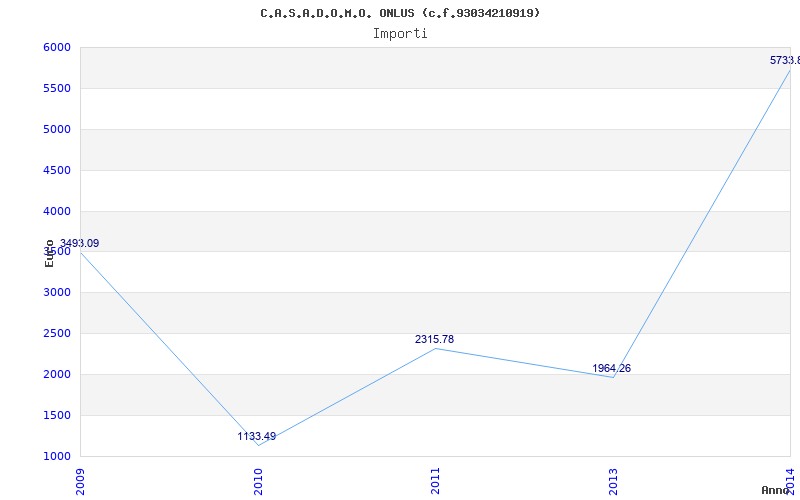This screenshot has width=800, height=500.
Task: Click the Euro y-axis title
Action: (49, 254)
